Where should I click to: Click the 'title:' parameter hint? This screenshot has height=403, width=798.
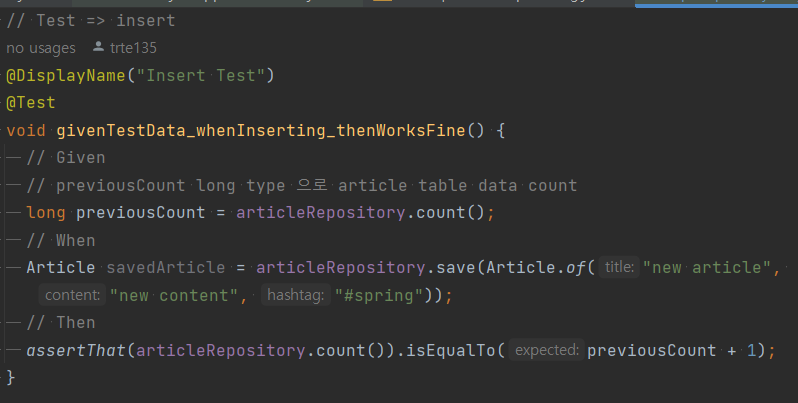(619, 267)
